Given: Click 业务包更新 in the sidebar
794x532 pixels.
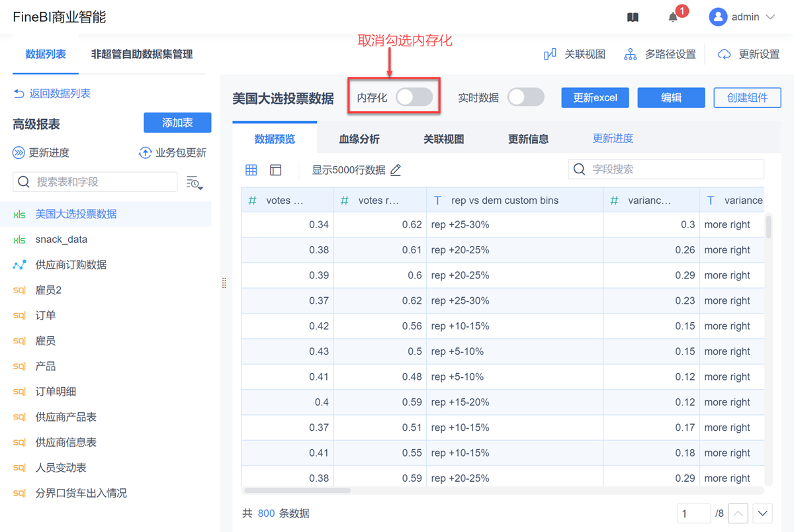Looking at the screenshot, I should tap(173, 153).
